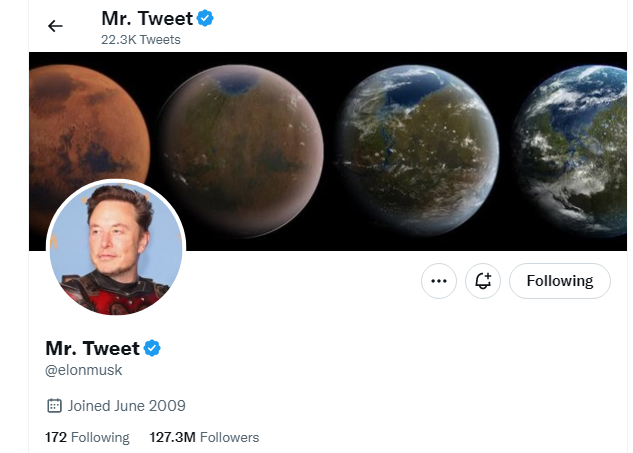Click the @elonmusk handle text

84,370
